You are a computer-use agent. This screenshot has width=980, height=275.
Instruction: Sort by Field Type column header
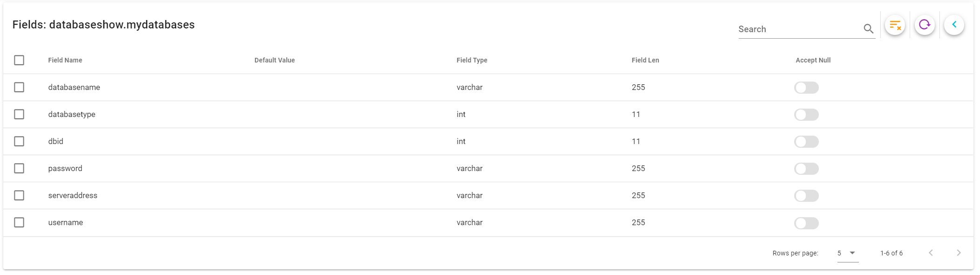point(472,60)
